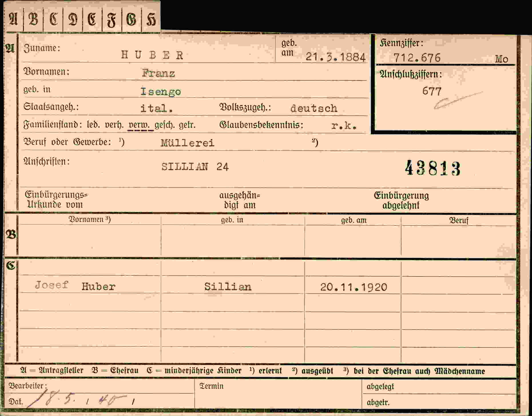
Task: Click occupation Müllerei
Action: [188, 143]
